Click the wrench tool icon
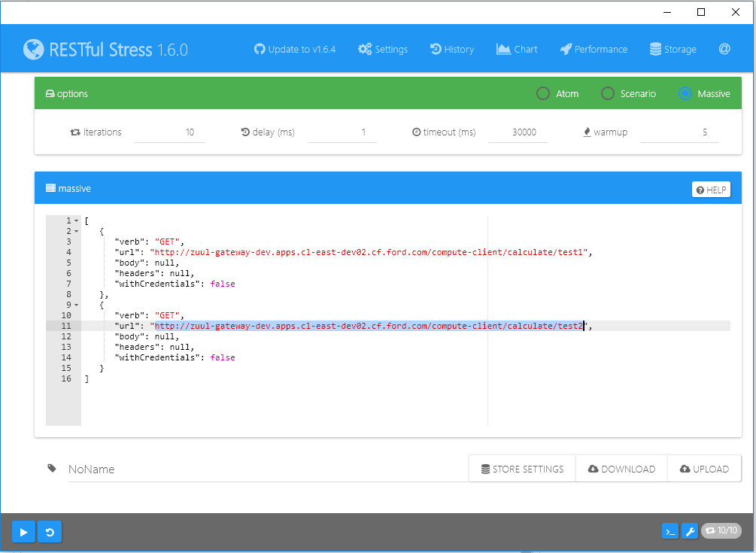This screenshot has width=756, height=553. (690, 531)
